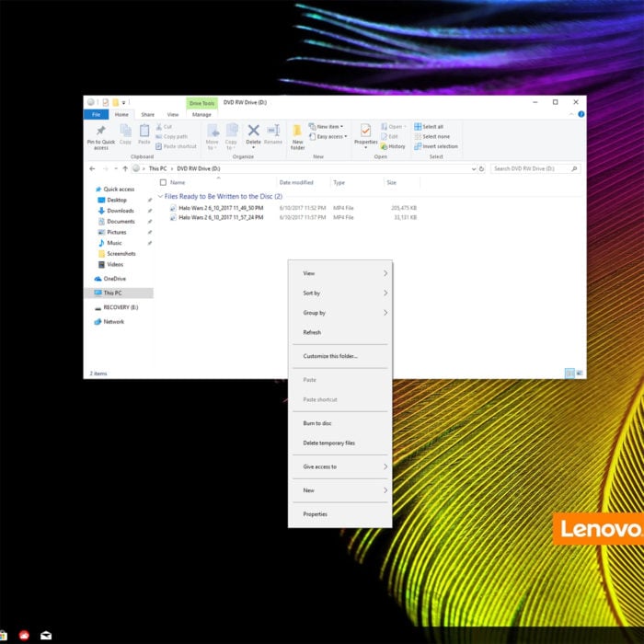Select Copy path in Clipboard group

tap(171, 136)
